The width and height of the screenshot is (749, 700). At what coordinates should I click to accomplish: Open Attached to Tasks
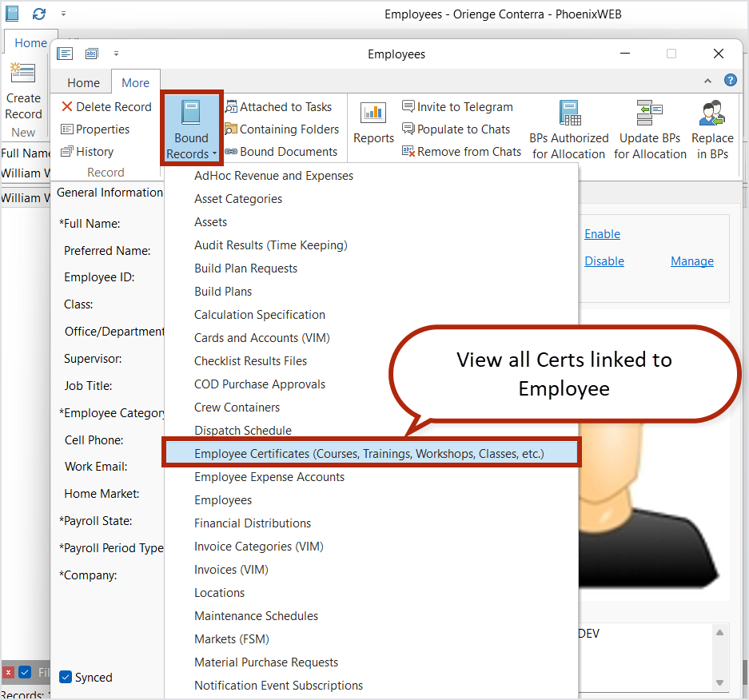pos(279,106)
